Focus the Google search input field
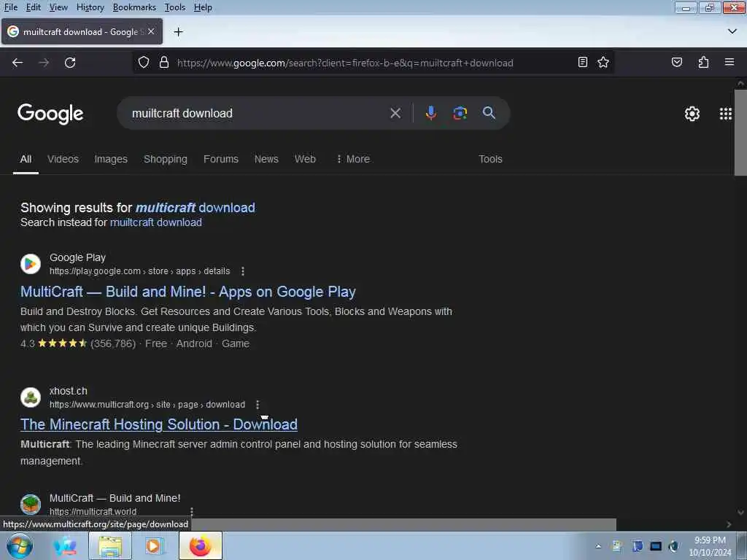The height and width of the screenshot is (560, 747). pyautogui.click(x=258, y=113)
